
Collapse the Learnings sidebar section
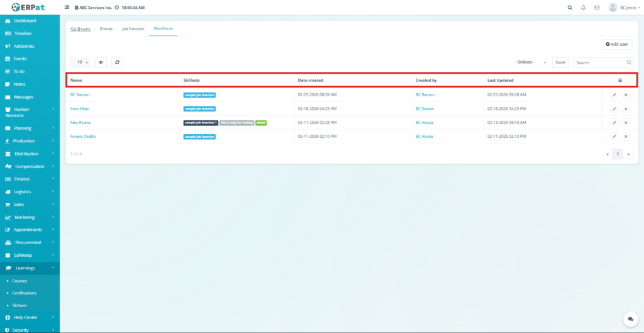click(30, 268)
